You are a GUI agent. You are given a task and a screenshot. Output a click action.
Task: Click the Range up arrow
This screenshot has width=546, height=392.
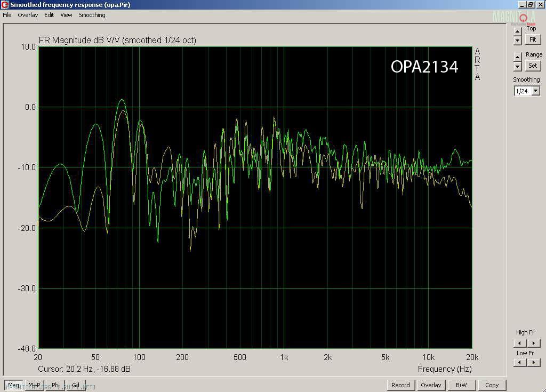[x=517, y=57]
